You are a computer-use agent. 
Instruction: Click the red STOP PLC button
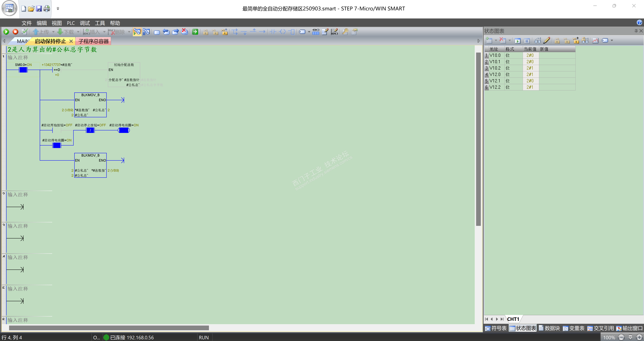tap(15, 32)
